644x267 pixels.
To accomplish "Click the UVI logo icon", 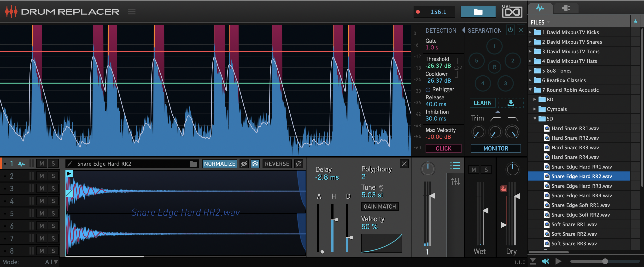I will click(512, 11).
